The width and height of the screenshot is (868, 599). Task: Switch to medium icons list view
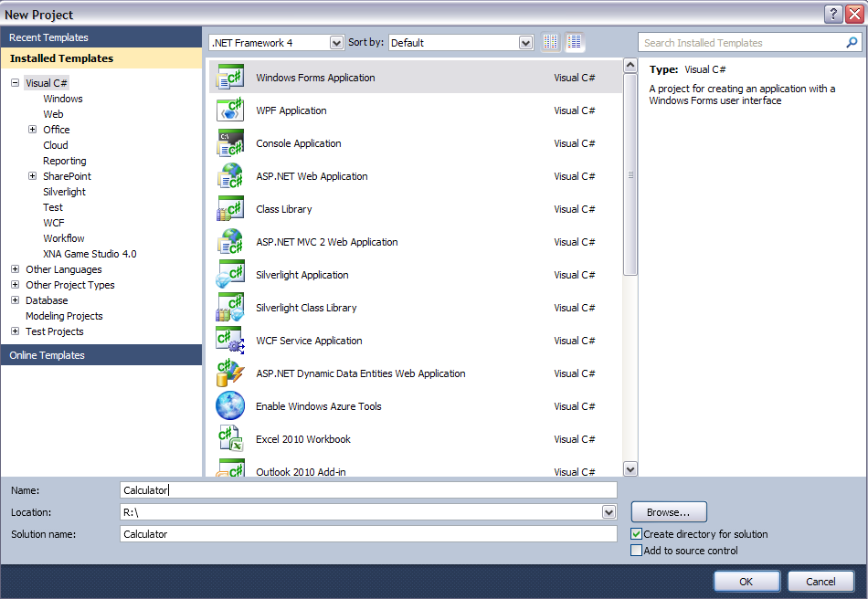click(x=574, y=42)
